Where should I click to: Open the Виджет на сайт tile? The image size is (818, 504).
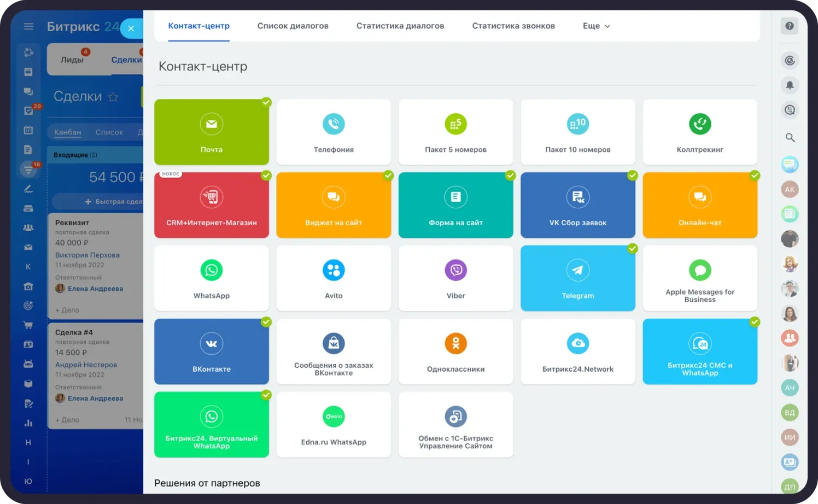[334, 205]
